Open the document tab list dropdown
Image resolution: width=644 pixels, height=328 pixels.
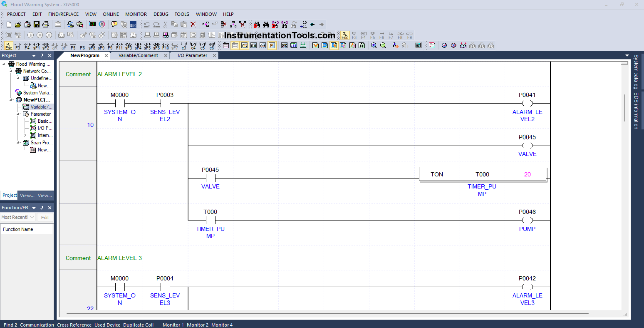[627, 55]
